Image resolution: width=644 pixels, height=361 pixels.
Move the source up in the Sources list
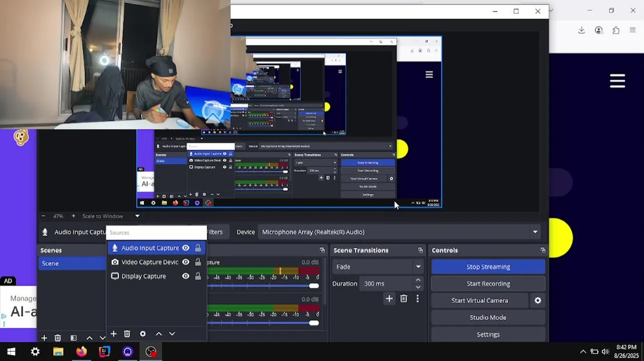tap(158, 333)
